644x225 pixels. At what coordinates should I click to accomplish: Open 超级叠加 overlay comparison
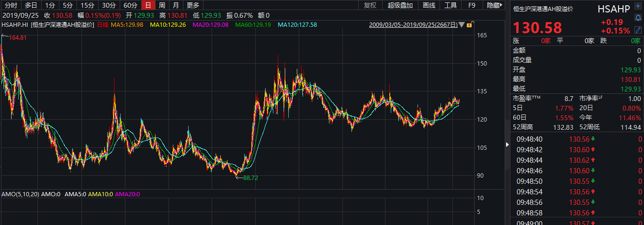[x=400, y=5]
